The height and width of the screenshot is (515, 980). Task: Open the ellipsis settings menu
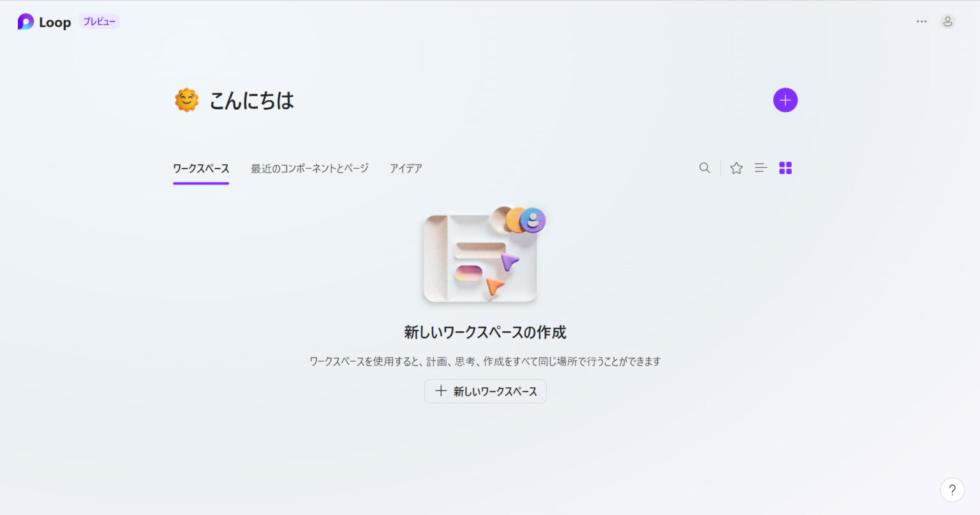[921, 21]
